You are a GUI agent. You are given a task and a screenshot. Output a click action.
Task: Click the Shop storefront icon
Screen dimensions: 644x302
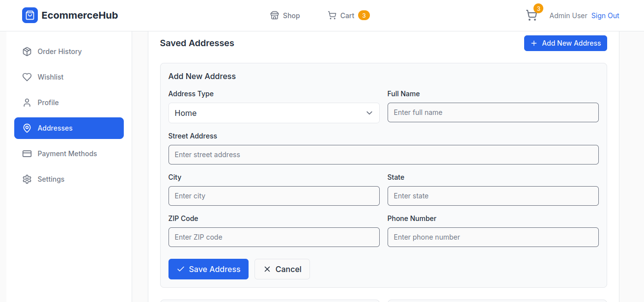tap(275, 16)
